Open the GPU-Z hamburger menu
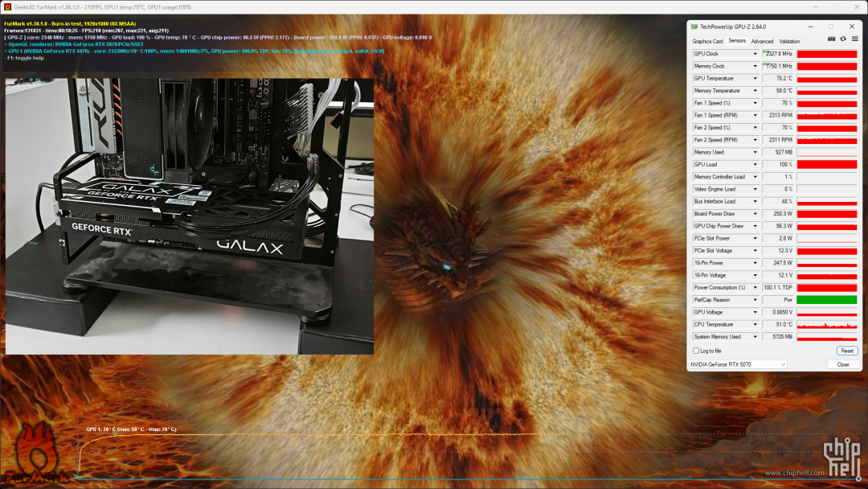This screenshot has height=489, width=868. [854, 39]
